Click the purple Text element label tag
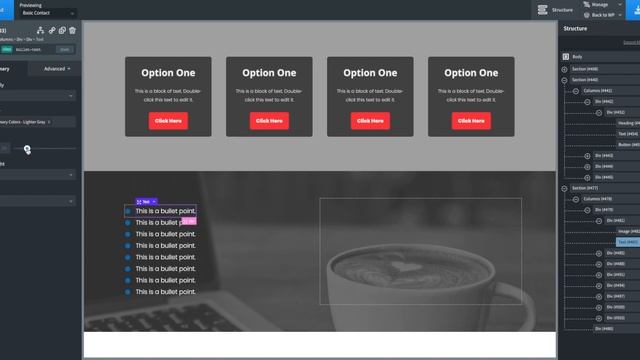This screenshot has width=640, height=360. coord(146,202)
